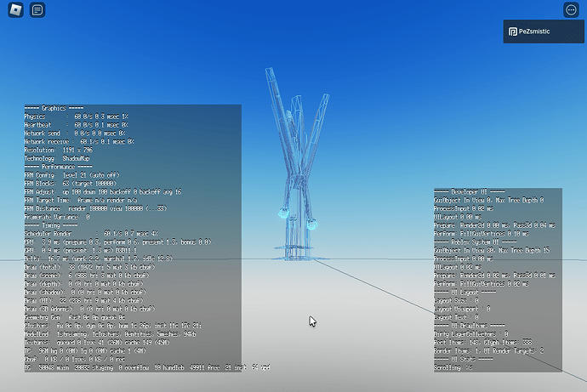
Task: Click the 'FRM Blocks' line
Action: (71, 184)
